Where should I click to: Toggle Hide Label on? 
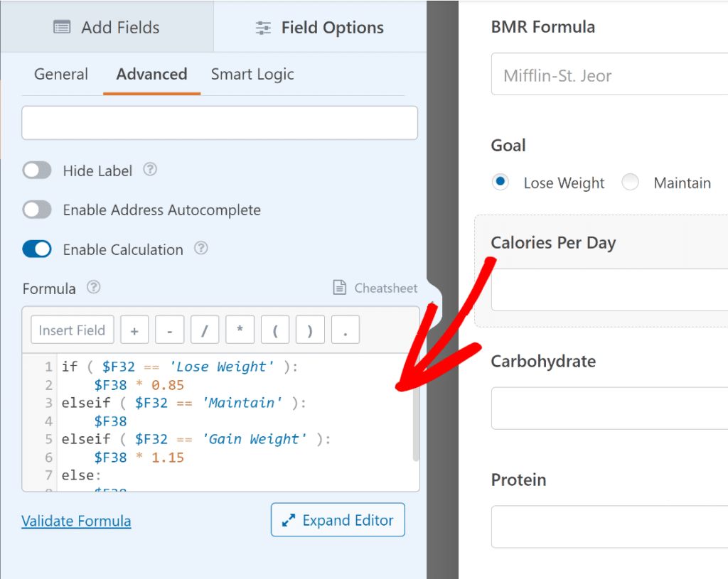click(36, 170)
